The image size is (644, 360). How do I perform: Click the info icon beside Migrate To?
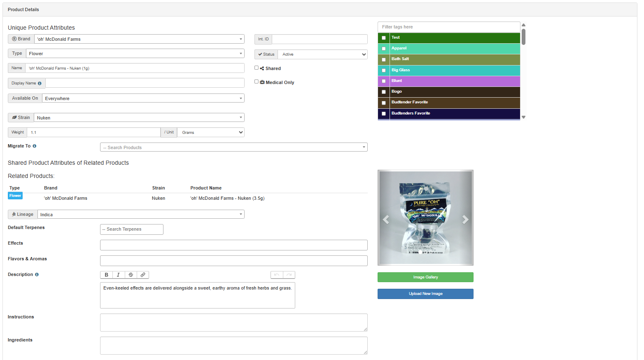click(x=35, y=146)
